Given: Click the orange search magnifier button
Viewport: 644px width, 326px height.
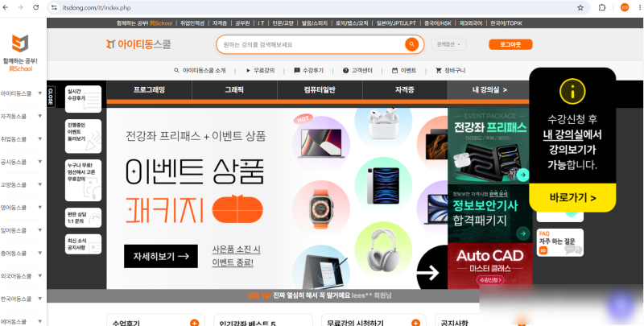Looking at the screenshot, I should [411, 44].
